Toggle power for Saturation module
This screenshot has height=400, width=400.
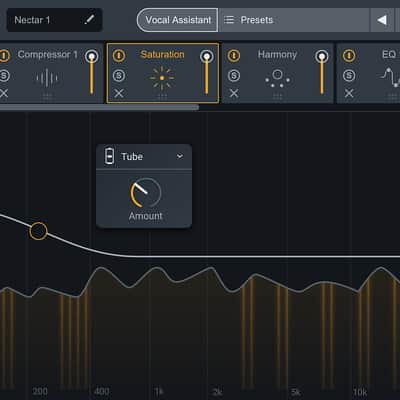[119, 55]
